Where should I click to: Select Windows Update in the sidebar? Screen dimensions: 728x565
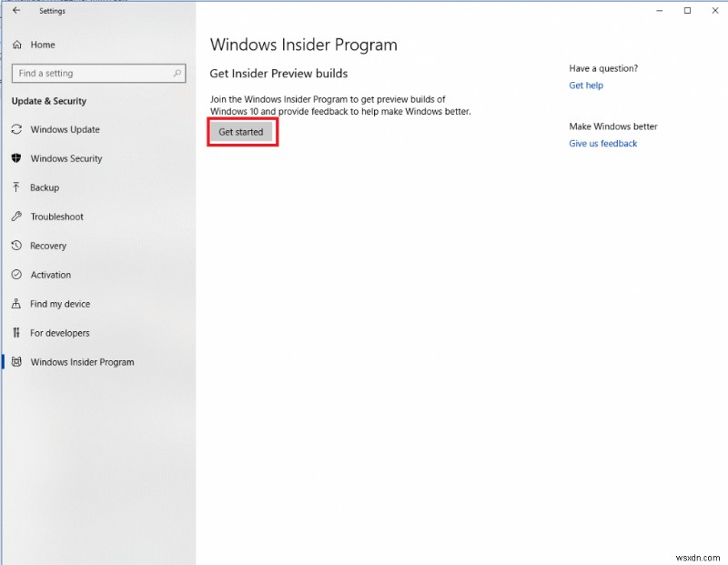click(x=65, y=129)
